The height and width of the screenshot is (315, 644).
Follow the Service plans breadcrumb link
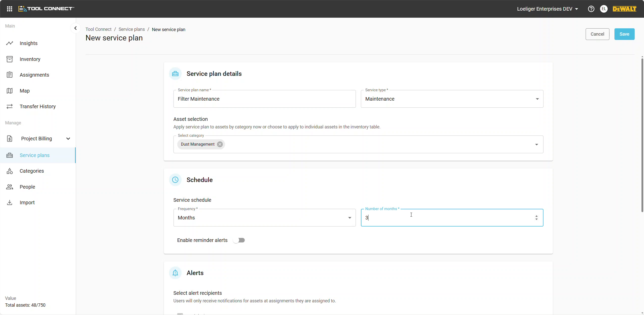coord(132,29)
